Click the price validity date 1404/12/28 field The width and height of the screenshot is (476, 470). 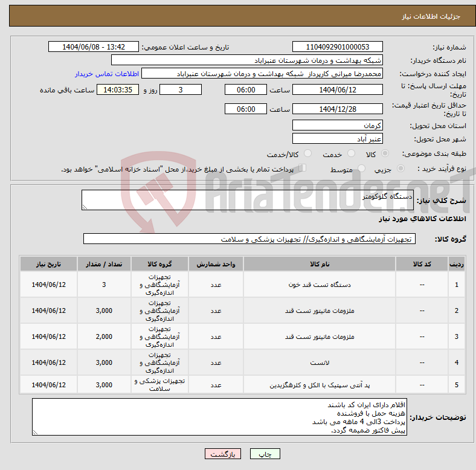338,109
